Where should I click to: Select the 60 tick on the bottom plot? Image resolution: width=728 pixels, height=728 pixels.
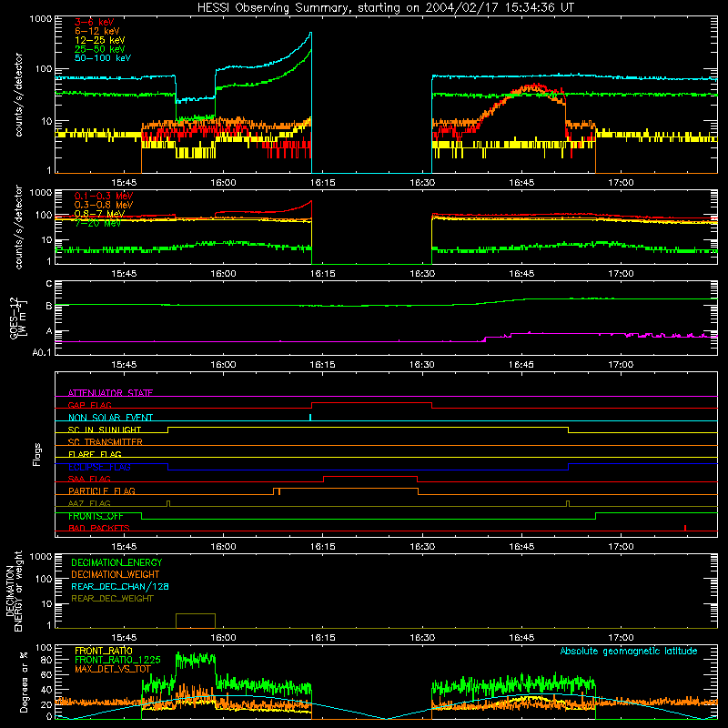[47, 674]
